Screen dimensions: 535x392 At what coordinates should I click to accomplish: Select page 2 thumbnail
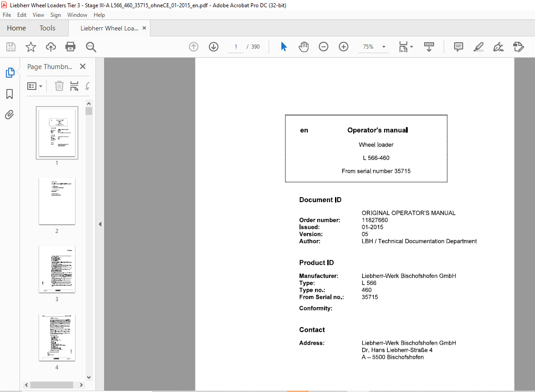57,201
